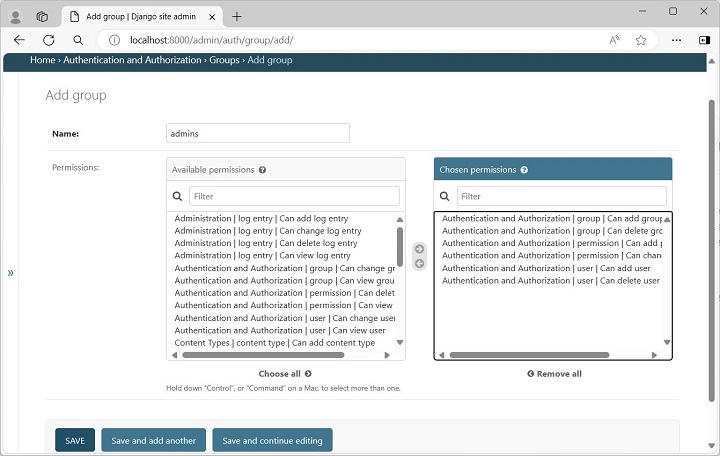Viewport: 720px width, 456px height.
Task: Click help icon beside Chosen permissions
Action: point(524,170)
